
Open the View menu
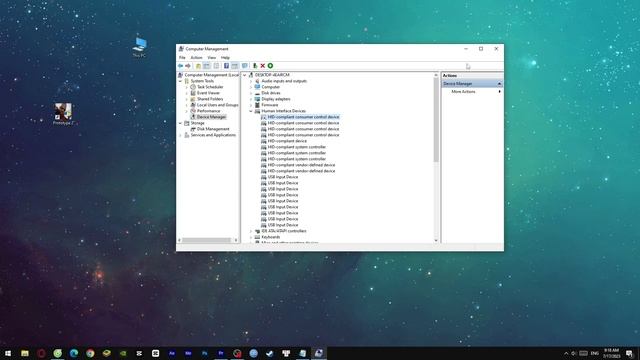click(x=211, y=58)
